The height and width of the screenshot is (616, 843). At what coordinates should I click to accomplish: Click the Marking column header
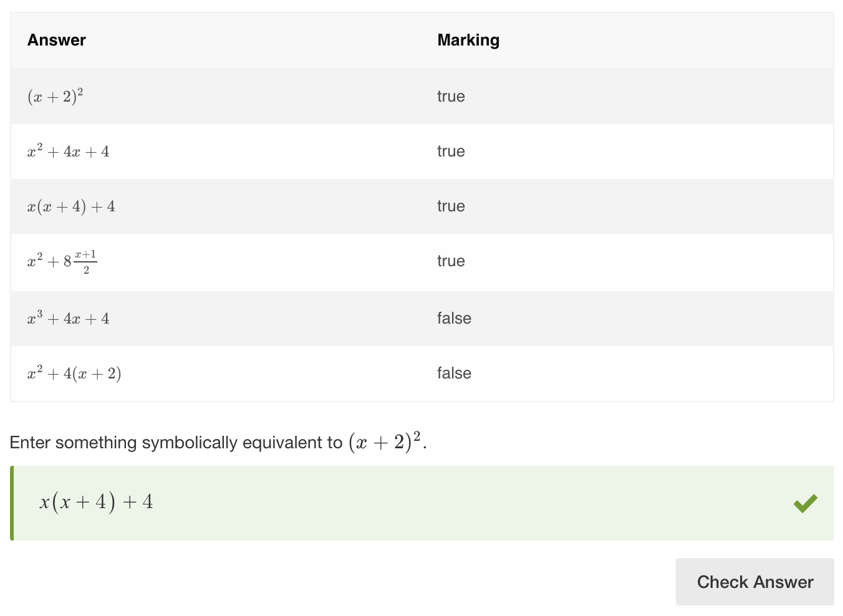(468, 40)
